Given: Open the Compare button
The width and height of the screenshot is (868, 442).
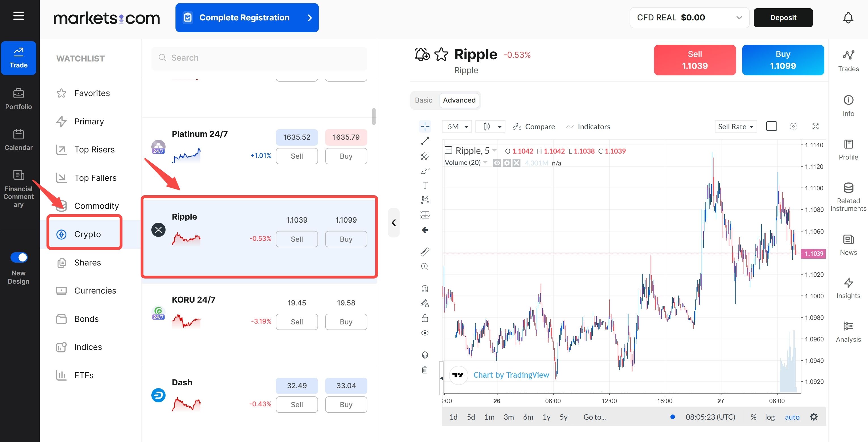Looking at the screenshot, I should [533, 127].
